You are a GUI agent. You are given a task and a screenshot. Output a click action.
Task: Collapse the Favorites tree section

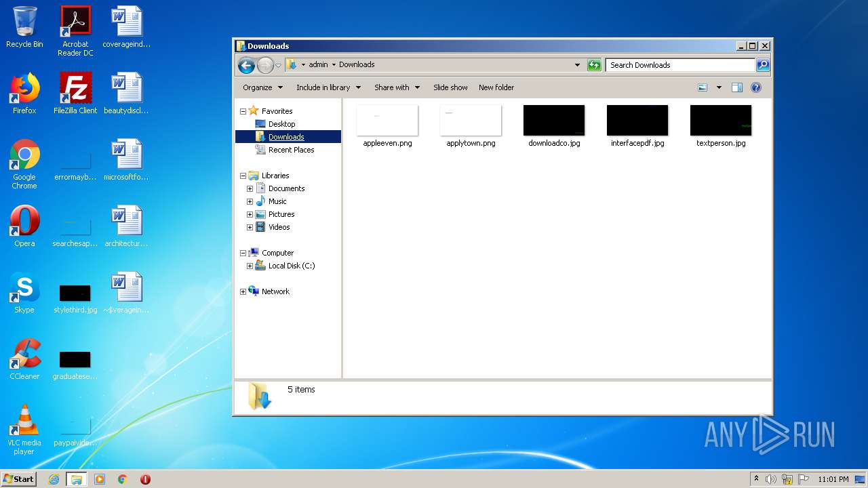click(243, 111)
